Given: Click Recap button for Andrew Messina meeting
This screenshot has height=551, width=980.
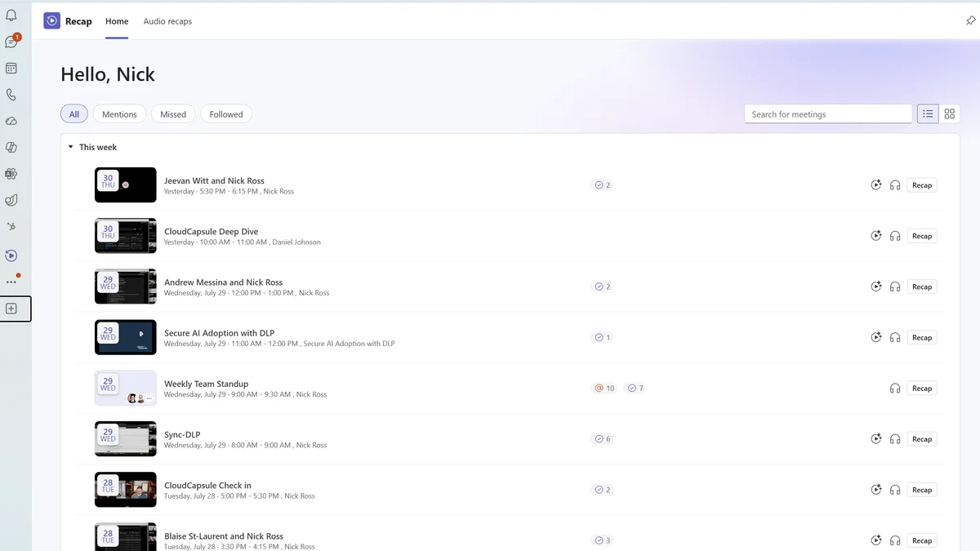Looking at the screenshot, I should (922, 287).
